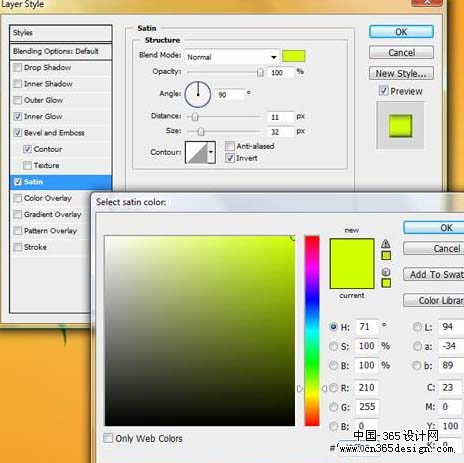Click the satin color swatch
This screenshot has height=463, width=464.
pyautogui.click(x=294, y=56)
